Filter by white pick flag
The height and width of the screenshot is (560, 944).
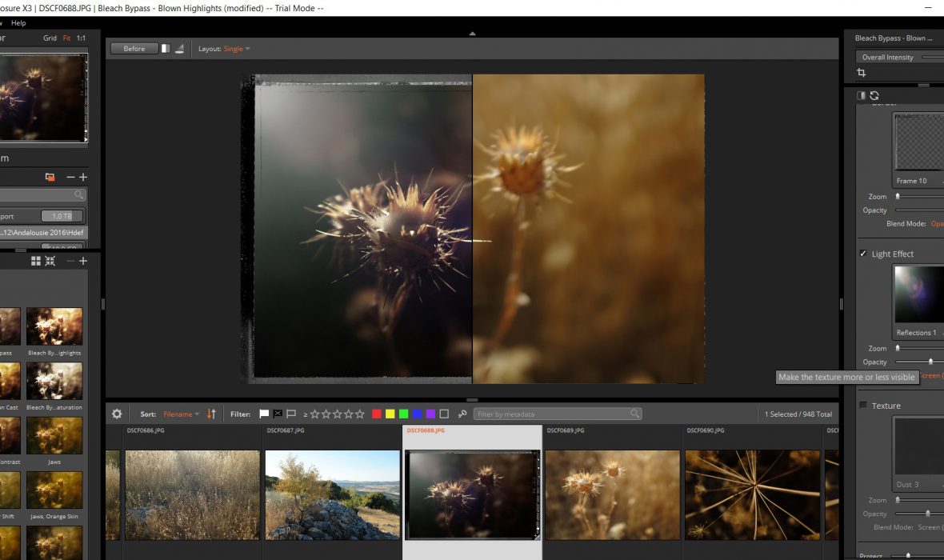(264, 414)
